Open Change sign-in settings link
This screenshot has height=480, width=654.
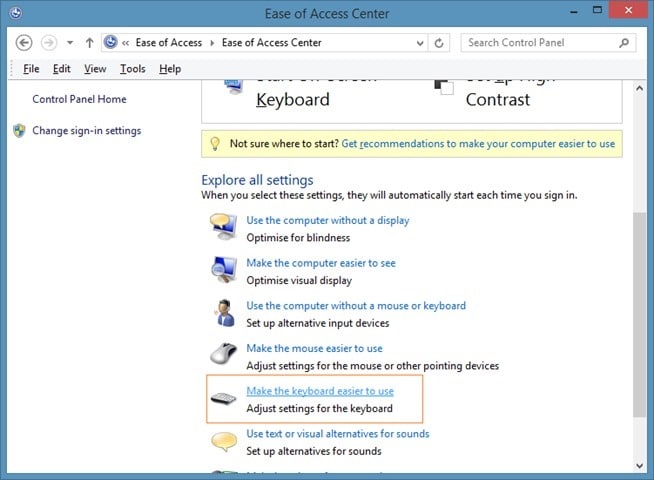pos(87,131)
